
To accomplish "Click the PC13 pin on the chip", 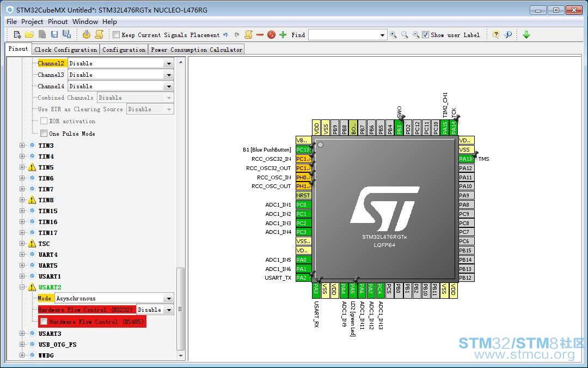I will pos(303,149).
